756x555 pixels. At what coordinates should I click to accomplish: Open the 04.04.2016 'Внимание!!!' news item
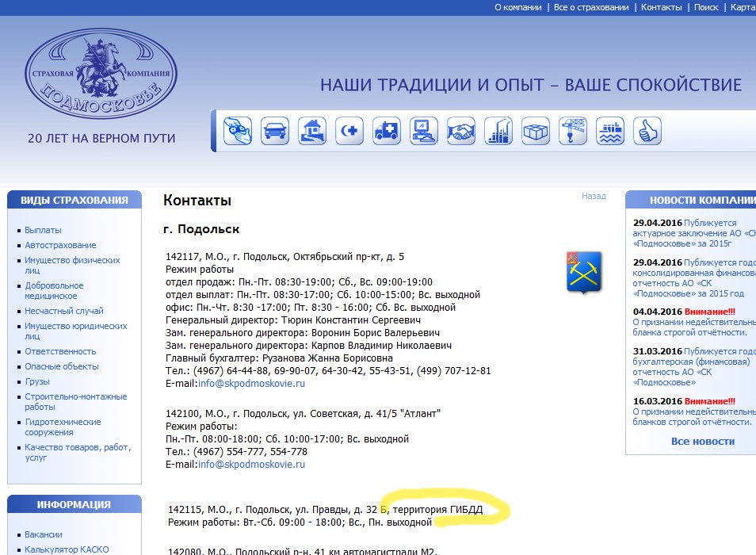click(x=694, y=322)
